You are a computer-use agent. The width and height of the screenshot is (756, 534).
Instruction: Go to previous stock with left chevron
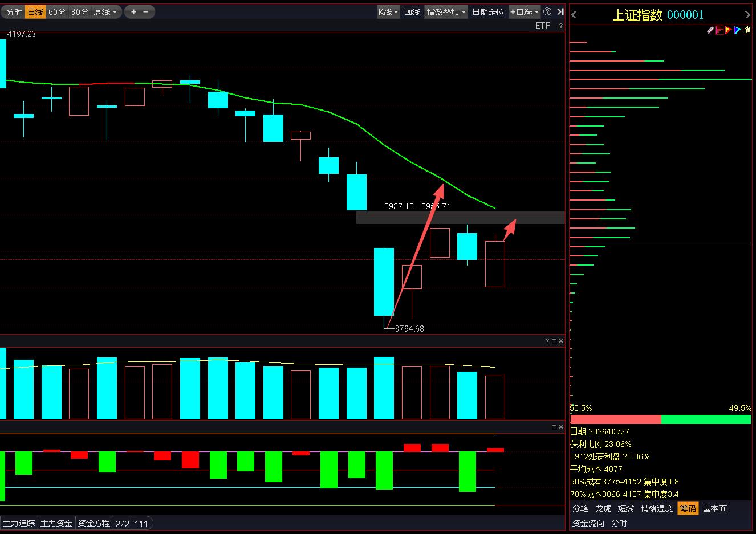(x=574, y=15)
